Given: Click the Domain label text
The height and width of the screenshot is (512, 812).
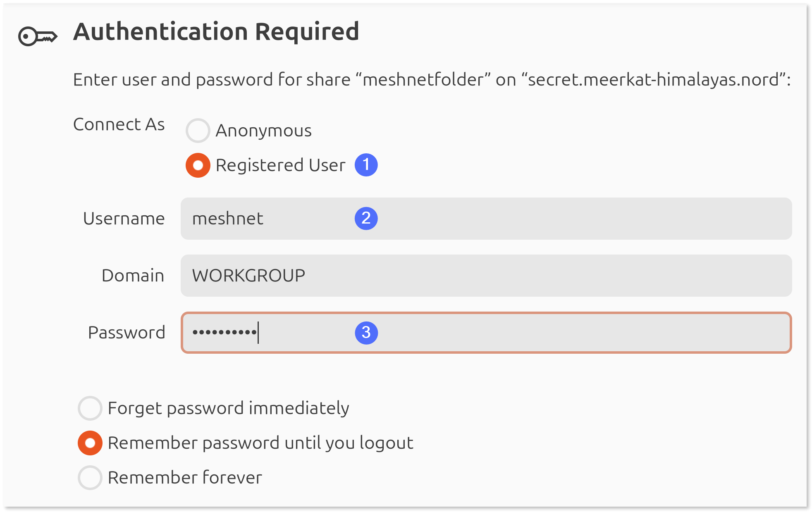Looking at the screenshot, I should click(133, 276).
